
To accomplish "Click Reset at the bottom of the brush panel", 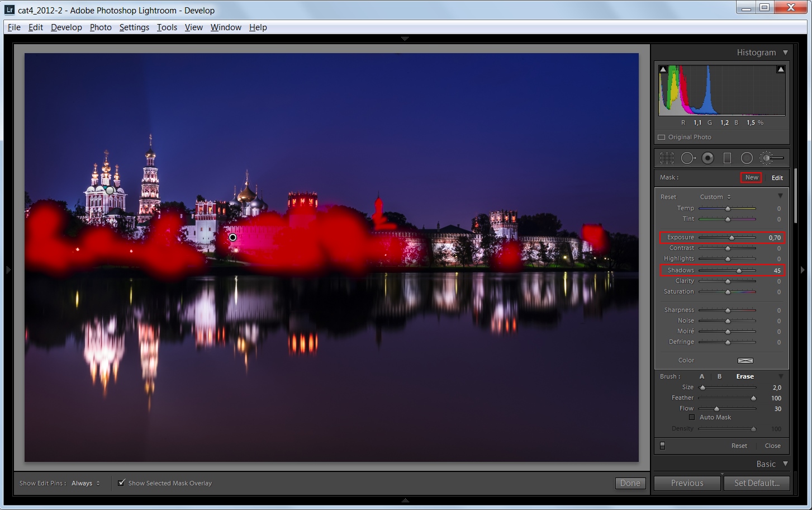I will coord(739,446).
